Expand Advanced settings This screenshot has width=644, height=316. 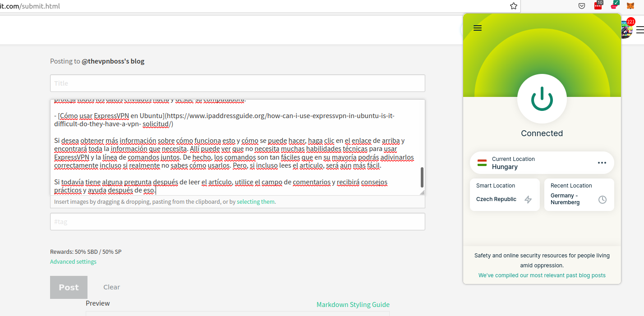pos(73,261)
